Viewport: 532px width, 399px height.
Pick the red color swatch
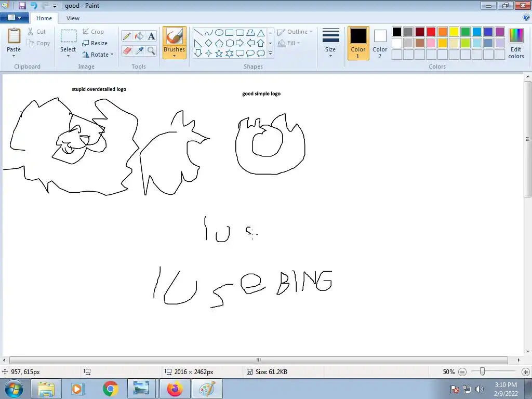(x=431, y=32)
